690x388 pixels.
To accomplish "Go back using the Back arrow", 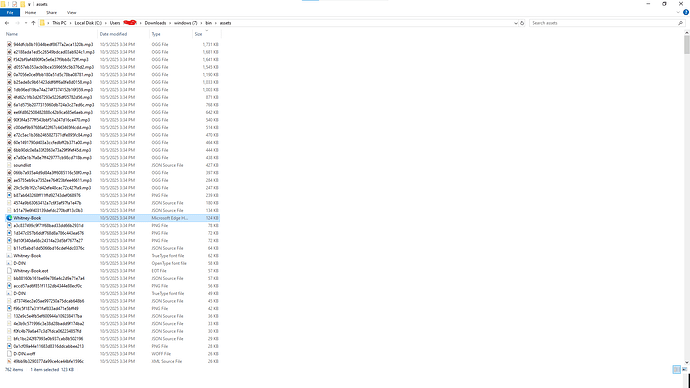I will point(7,23).
